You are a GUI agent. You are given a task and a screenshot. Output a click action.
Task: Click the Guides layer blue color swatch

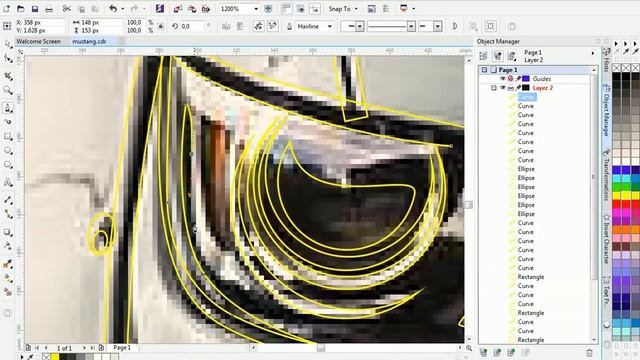click(x=526, y=79)
